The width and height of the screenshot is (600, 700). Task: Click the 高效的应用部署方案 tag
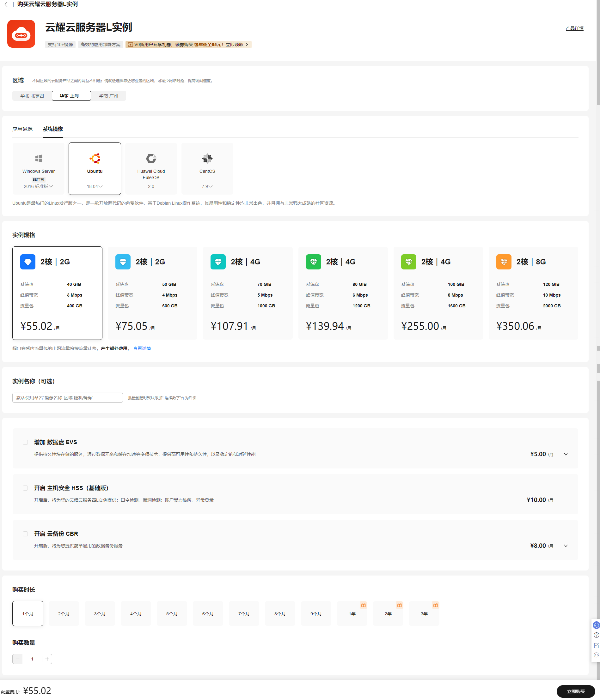click(101, 45)
